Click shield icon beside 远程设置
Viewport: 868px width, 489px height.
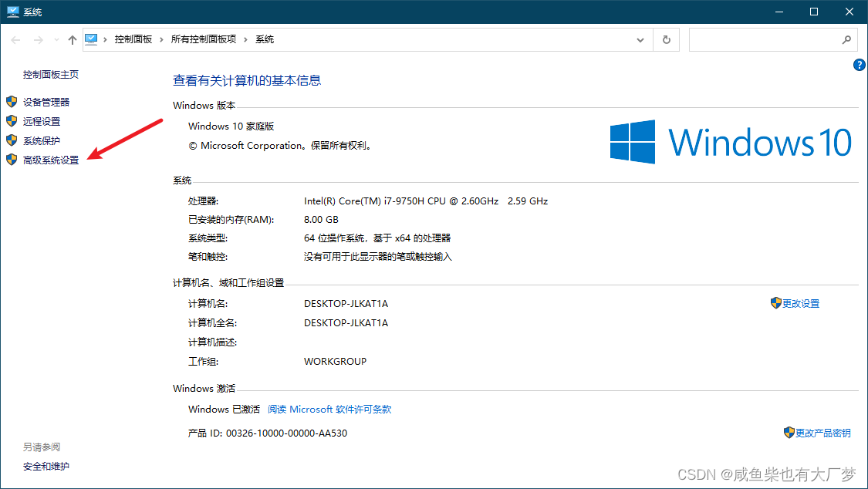[x=12, y=121]
